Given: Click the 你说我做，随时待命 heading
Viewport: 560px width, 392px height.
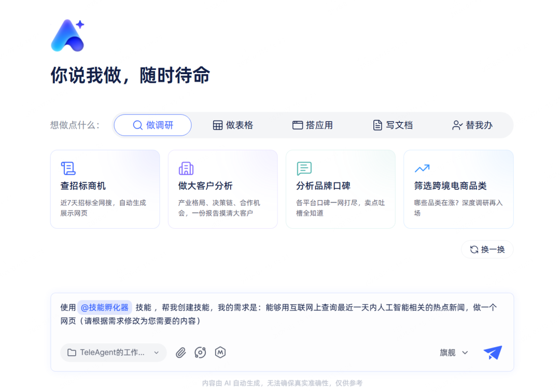Looking at the screenshot, I should [130, 75].
